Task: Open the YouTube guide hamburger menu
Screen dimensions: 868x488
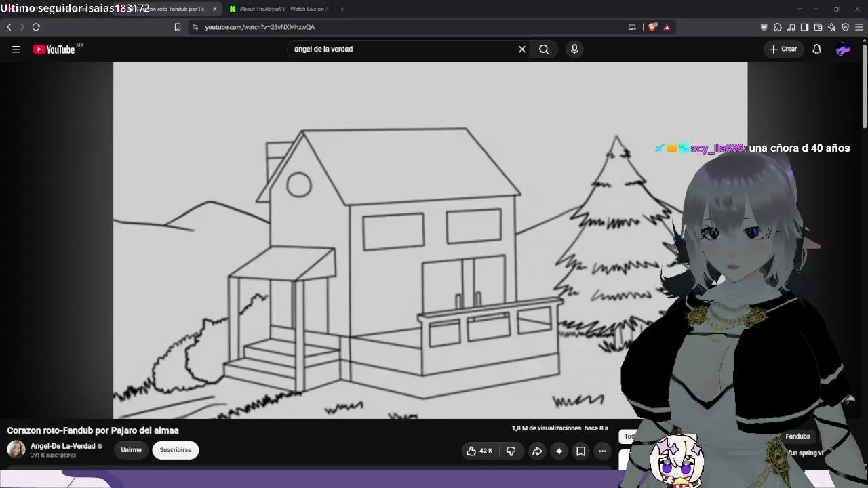Action: click(x=16, y=49)
